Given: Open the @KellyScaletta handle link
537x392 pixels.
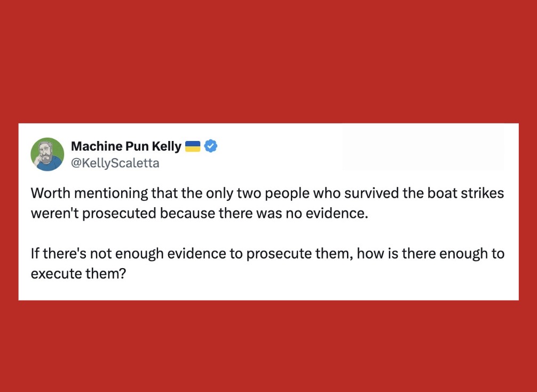Looking at the screenshot, I should tap(115, 163).
